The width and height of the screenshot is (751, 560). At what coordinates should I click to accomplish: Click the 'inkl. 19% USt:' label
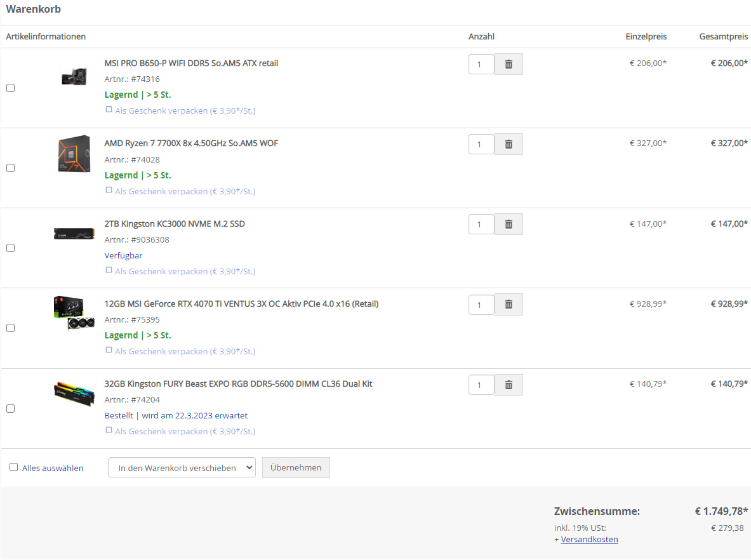tap(580, 528)
